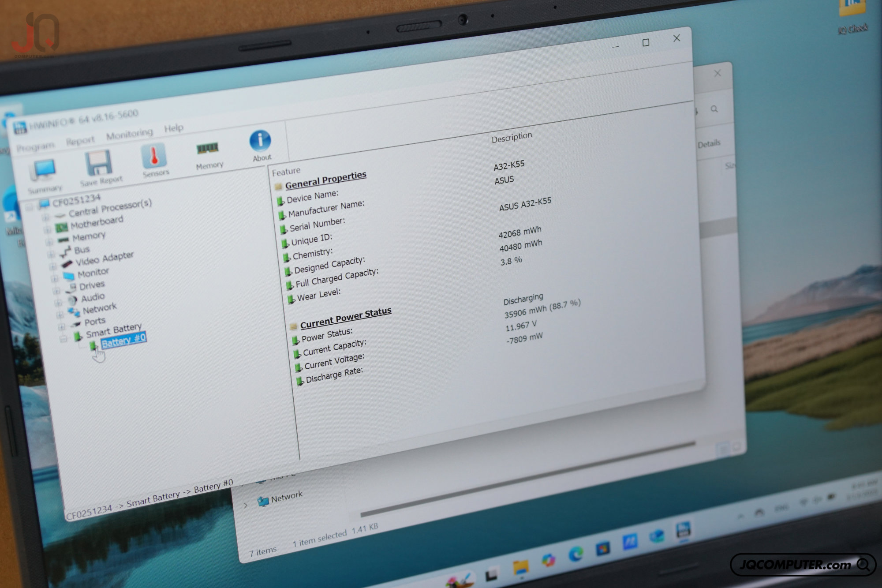This screenshot has width=882, height=588.
Task: Select the Central Processor(s) tree item
Action: [110, 208]
